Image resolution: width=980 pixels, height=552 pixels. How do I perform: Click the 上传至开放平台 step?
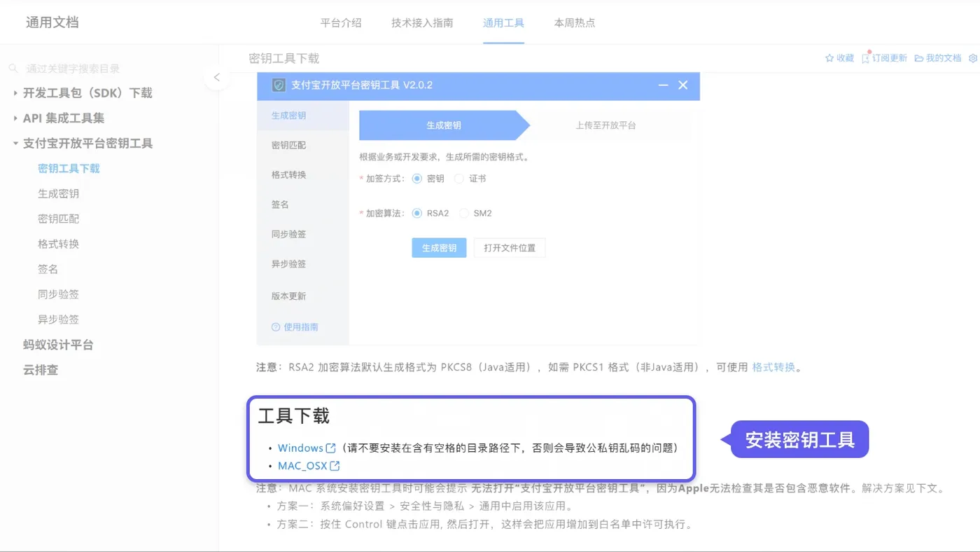tap(606, 125)
